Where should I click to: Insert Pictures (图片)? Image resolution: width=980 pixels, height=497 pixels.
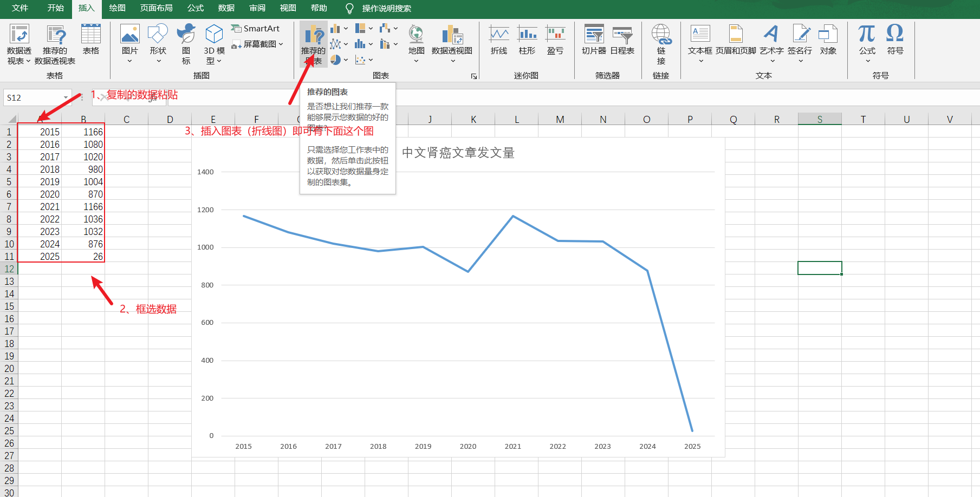tap(130, 44)
